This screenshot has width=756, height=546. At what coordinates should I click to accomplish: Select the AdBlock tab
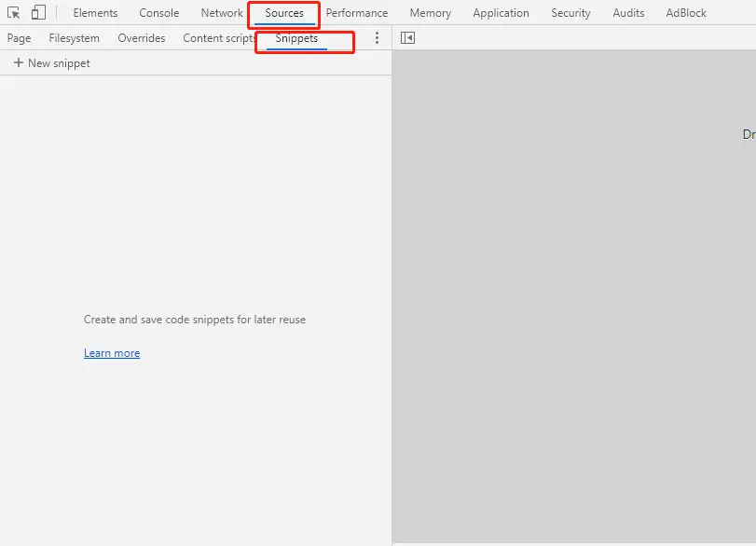(x=685, y=13)
